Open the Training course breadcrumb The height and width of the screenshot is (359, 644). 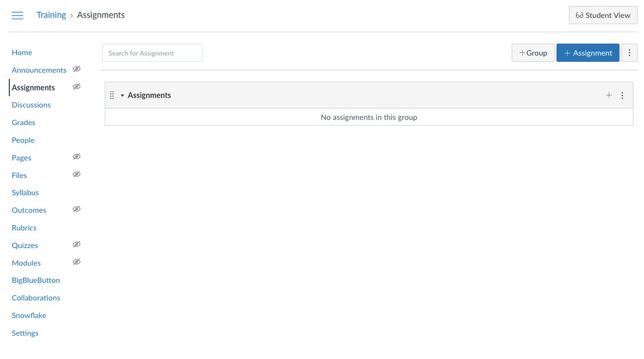tap(51, 15)
